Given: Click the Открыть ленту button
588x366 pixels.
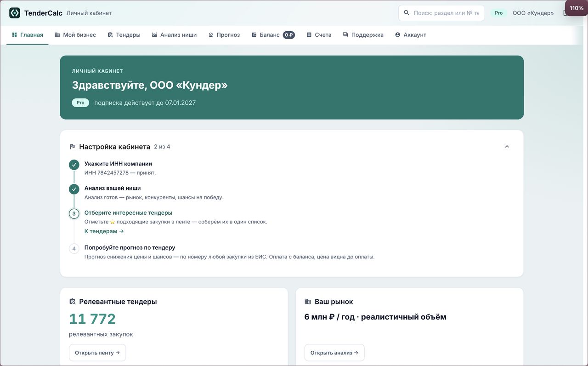Looking at the screenshot, I should (x=97, y=353).
